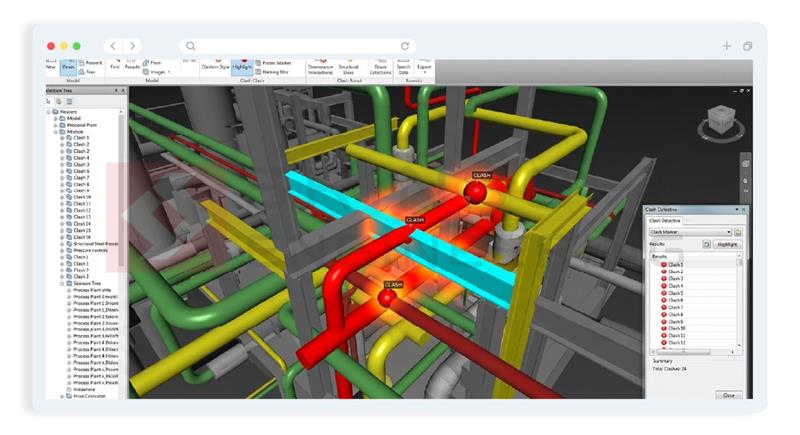Click the browser reload icon
The height and width of the screenshot is (435, 800).
[405, 46]
